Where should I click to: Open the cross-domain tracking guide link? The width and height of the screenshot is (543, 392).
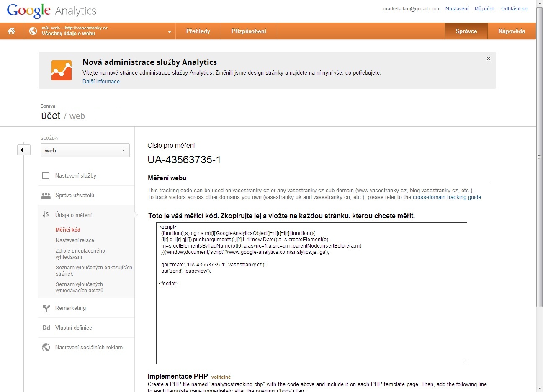tap(447, 197)
